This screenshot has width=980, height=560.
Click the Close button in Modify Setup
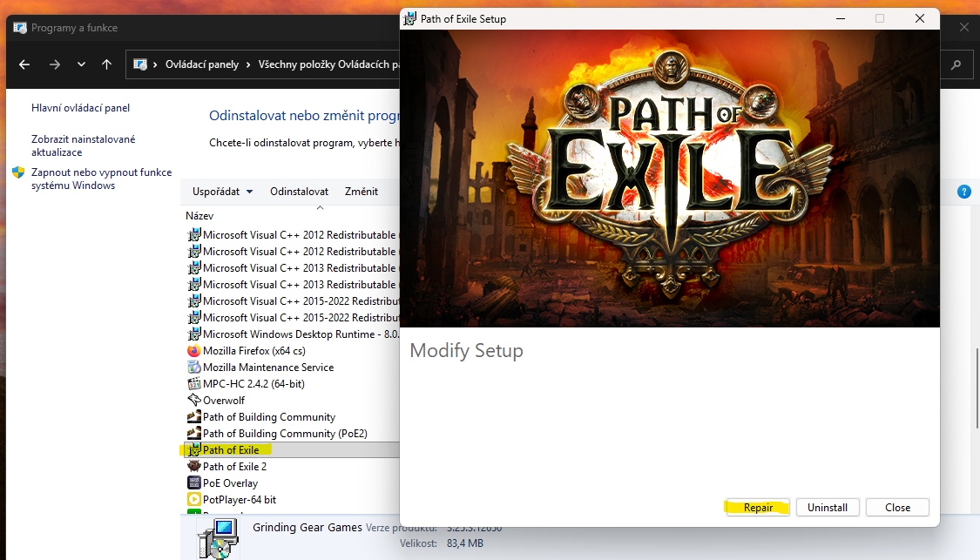[897, 508]
